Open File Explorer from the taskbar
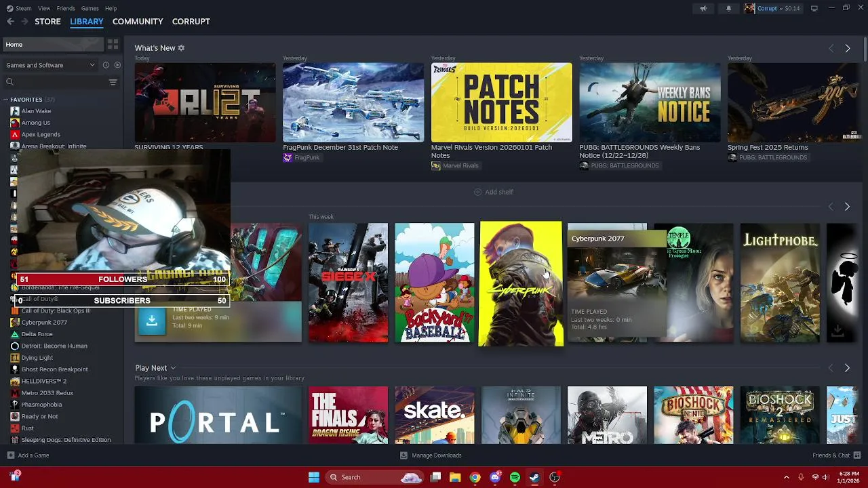868x488 pixels. coord(455,477)
